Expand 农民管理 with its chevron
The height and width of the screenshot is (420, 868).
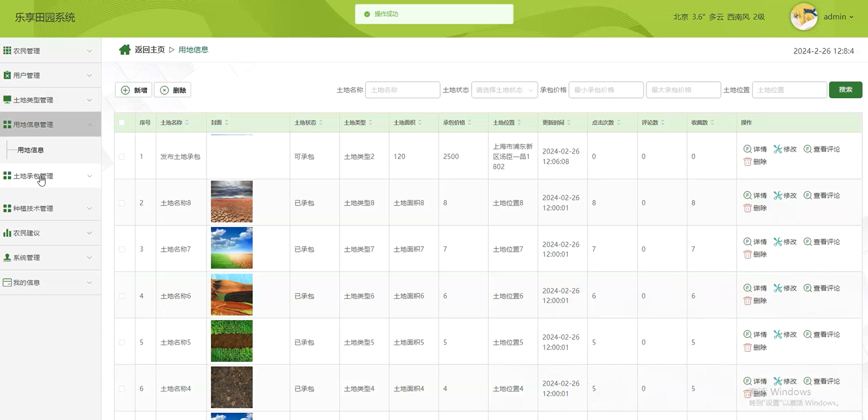coord(90,51)
